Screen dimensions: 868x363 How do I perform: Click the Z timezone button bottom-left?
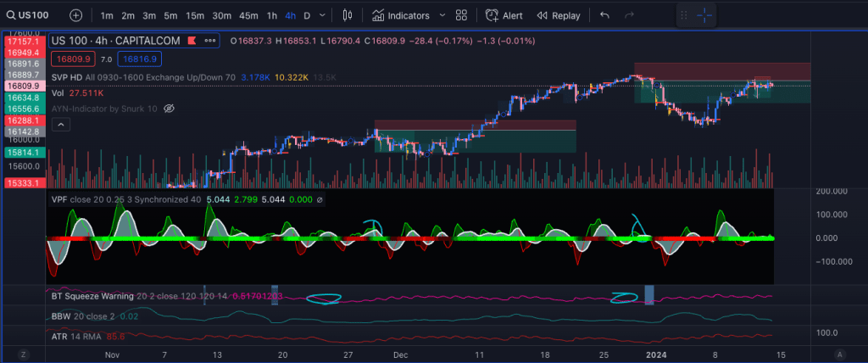click(x=23, y=354)
